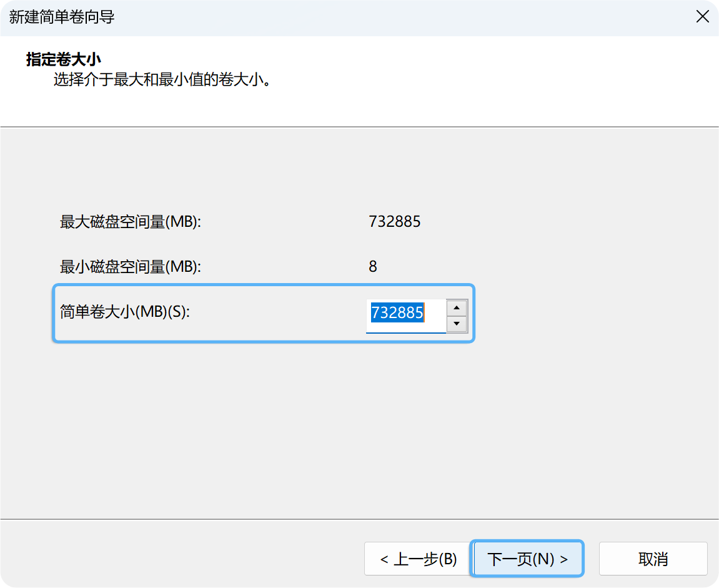
Task: Click the 简单卷大小 input field
Action: [405, 312]
